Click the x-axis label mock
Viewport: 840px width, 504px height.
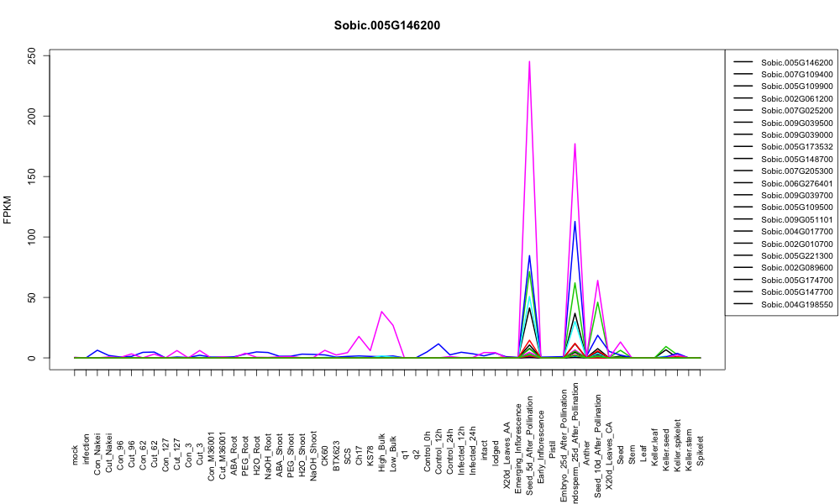[x=75, y=454]
